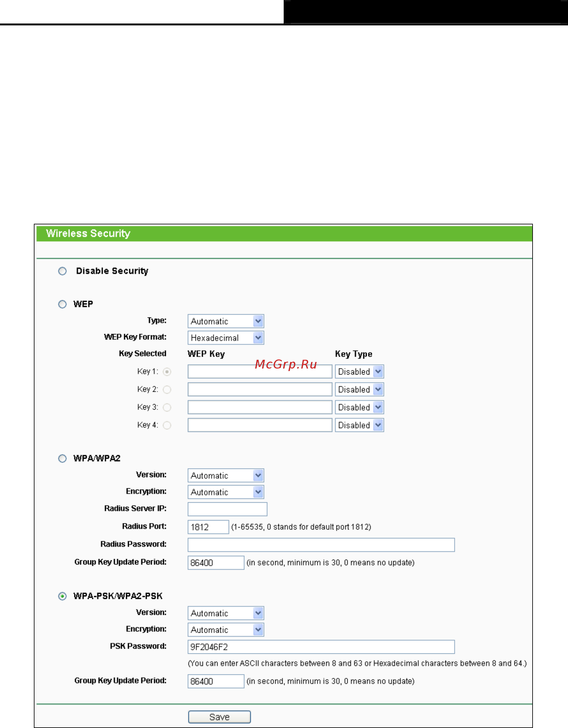Open Key 3 Key Type dropdown
Viewport: 568px width, 728px height.
359,407
